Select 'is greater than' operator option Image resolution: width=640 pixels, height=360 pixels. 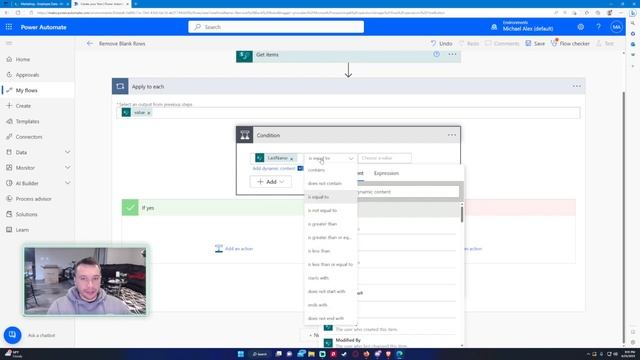click(x=331, y=224)
